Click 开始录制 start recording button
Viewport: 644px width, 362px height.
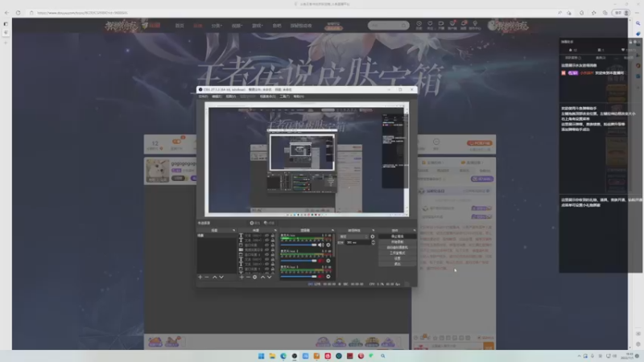(x=397, y=242)
